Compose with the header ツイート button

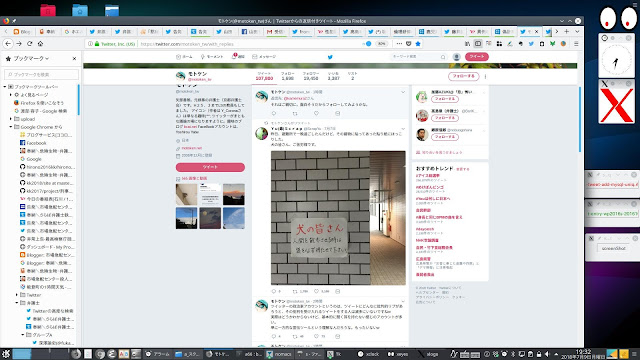477,57
